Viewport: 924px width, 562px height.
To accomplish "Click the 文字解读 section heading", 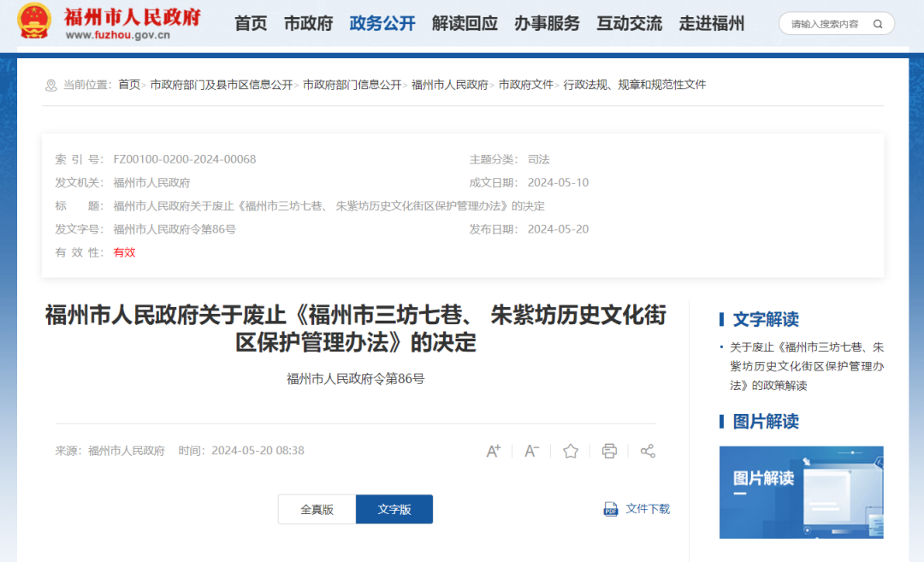I will tap(766, 320).
